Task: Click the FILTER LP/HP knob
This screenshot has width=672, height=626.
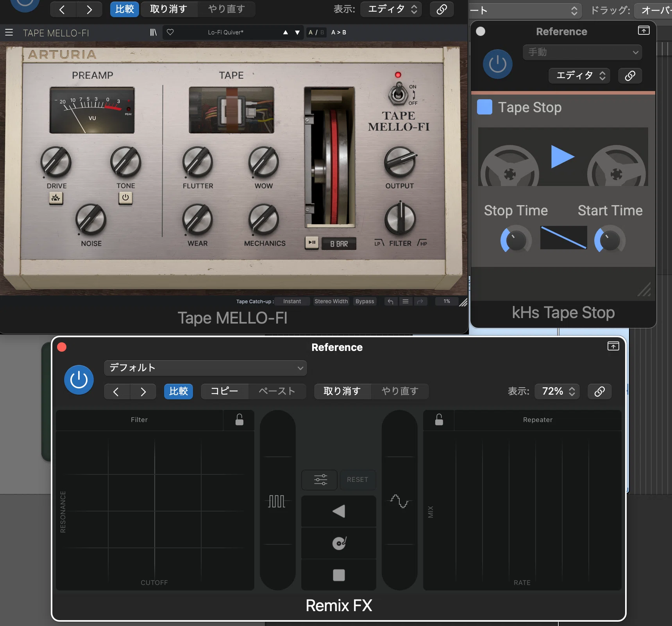Action: tap(400, 218)
